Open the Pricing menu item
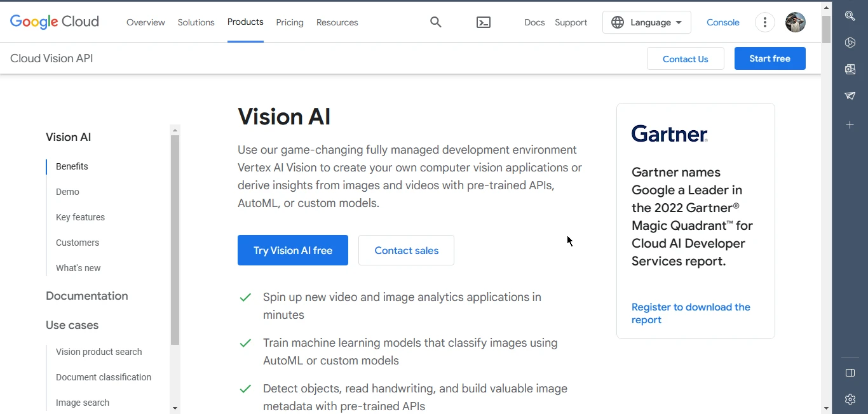 coord(290,22)
